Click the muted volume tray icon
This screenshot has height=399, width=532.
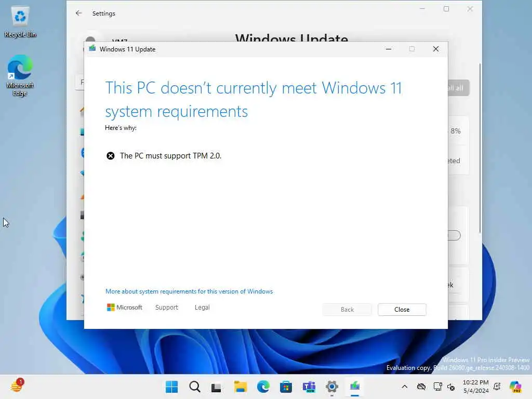451,387
